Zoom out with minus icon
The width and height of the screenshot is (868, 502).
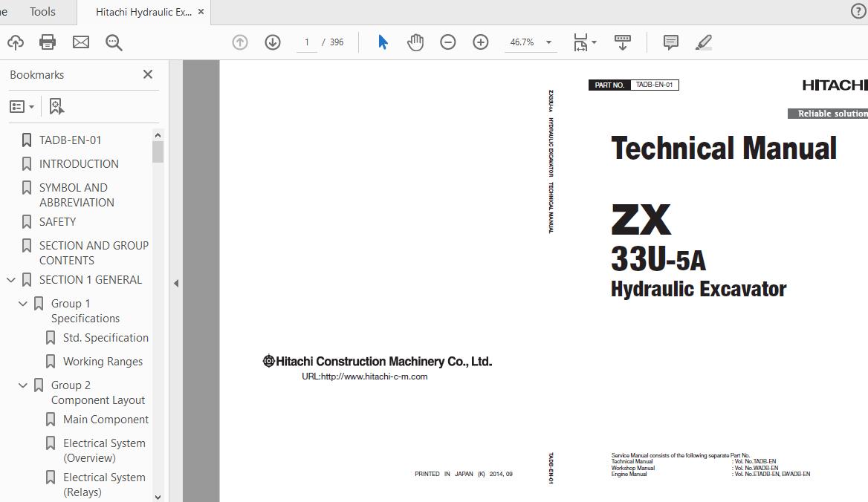[x=448, y=42]
